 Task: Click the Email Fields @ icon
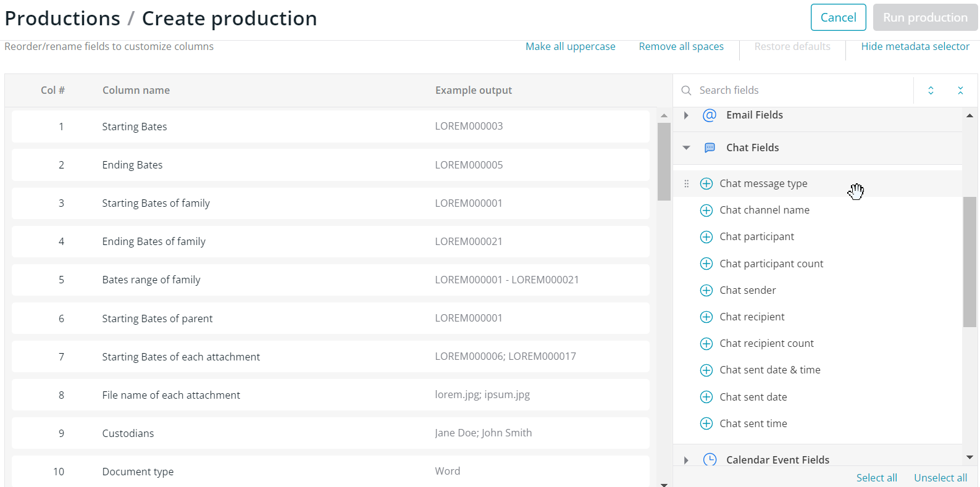point(710,115)
